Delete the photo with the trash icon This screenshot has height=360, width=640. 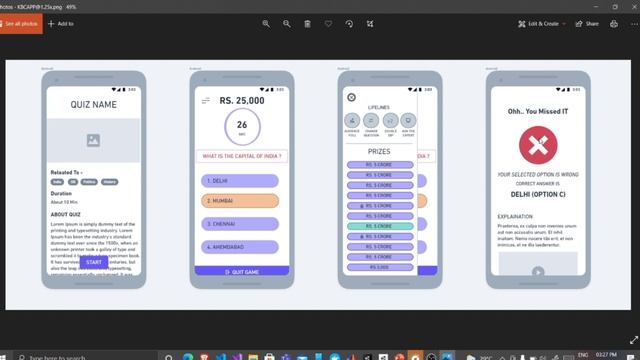(x=307, y=24)
